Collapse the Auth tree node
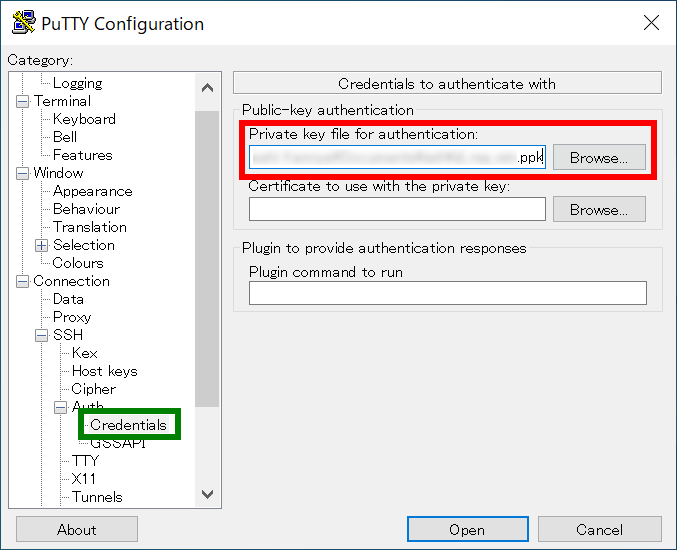677x550 pixels. pyautogui.click(x=60, y=407)
